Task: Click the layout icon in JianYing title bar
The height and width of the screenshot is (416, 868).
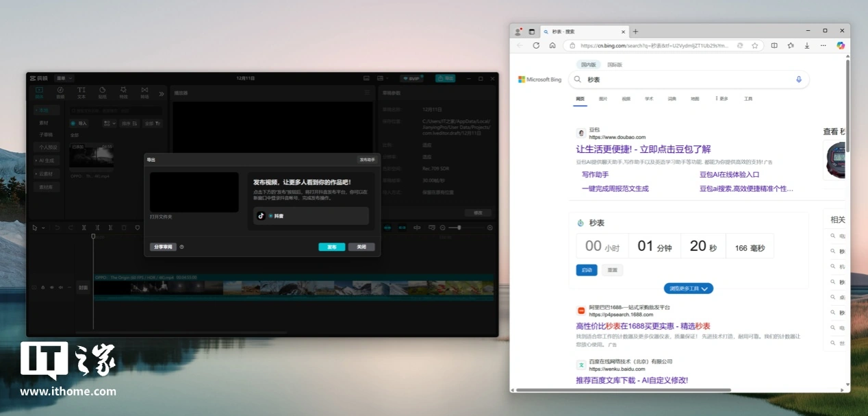Action: click(381, 79)
